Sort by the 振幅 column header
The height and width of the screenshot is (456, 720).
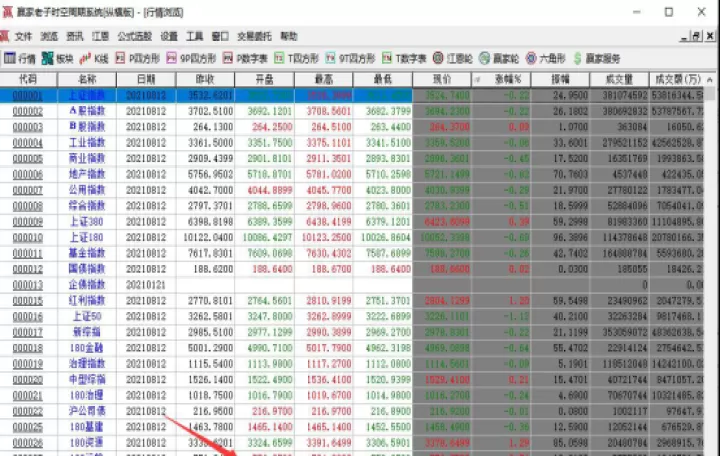(x=560, y=79)
